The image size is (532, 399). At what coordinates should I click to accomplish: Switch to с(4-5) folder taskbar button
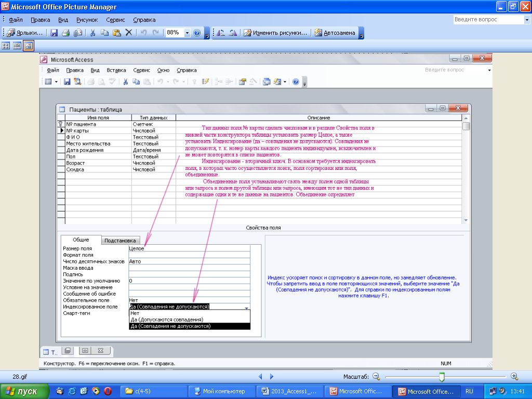point(154,391)
